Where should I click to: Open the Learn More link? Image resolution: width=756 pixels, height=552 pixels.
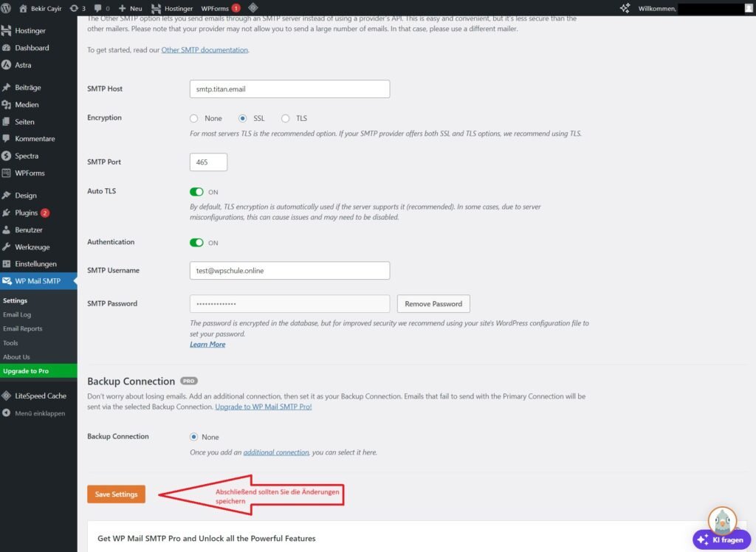(207, 344)
